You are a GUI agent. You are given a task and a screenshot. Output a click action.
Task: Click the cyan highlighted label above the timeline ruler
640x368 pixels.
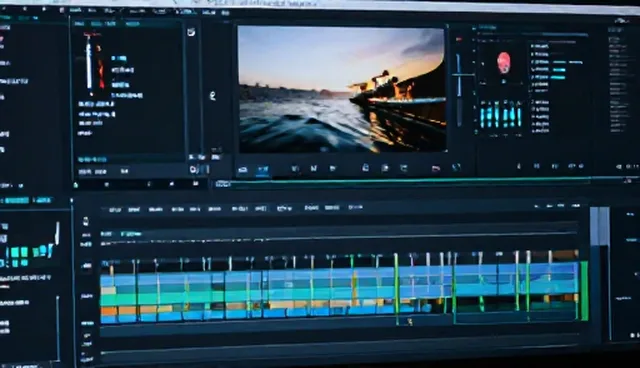click(131, 234)
